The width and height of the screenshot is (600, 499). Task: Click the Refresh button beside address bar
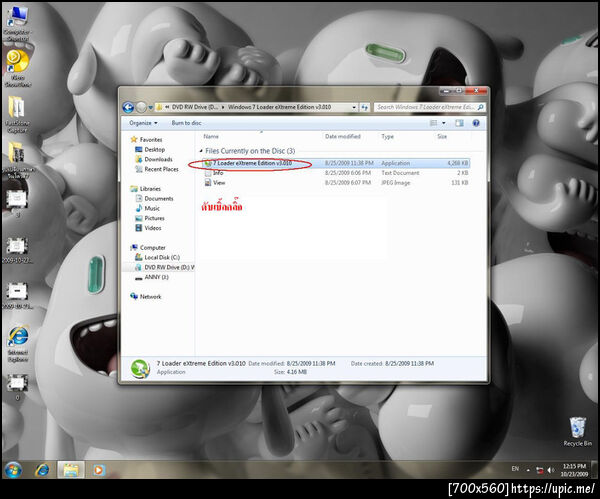(x=365, y=108)
